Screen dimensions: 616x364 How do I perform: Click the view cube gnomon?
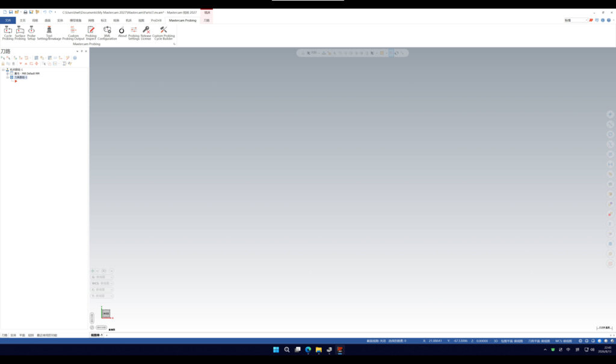tap(106, 313)
